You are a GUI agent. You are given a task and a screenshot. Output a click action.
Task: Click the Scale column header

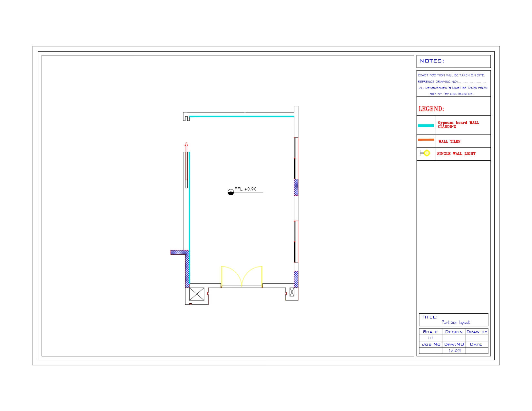[x=430, y=331]
